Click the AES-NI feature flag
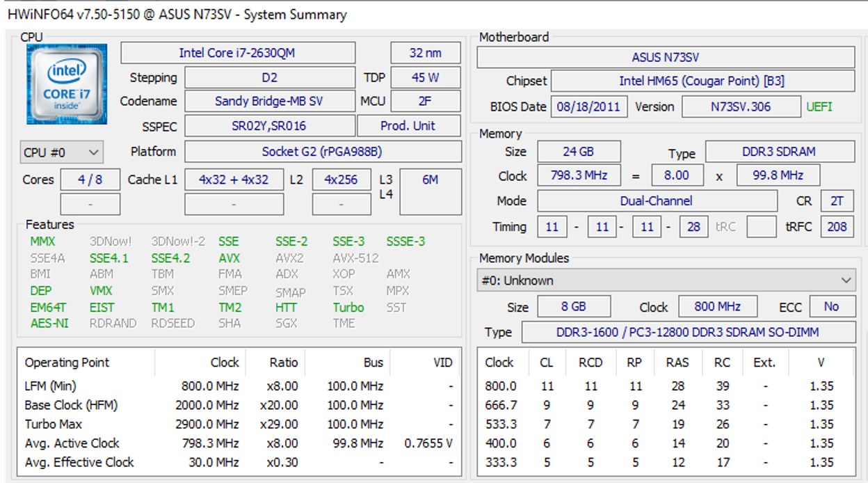Screen dimensions: 868x483 pos(49,324)
